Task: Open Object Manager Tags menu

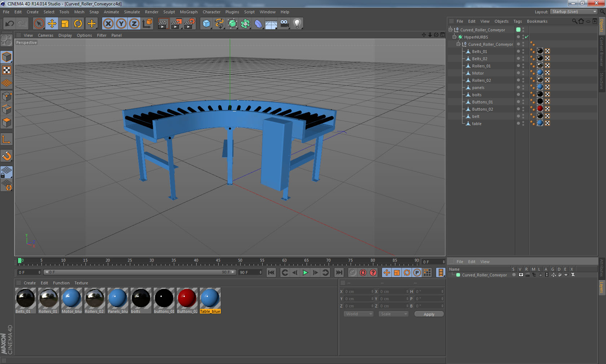Action: (x=518, y=21)
